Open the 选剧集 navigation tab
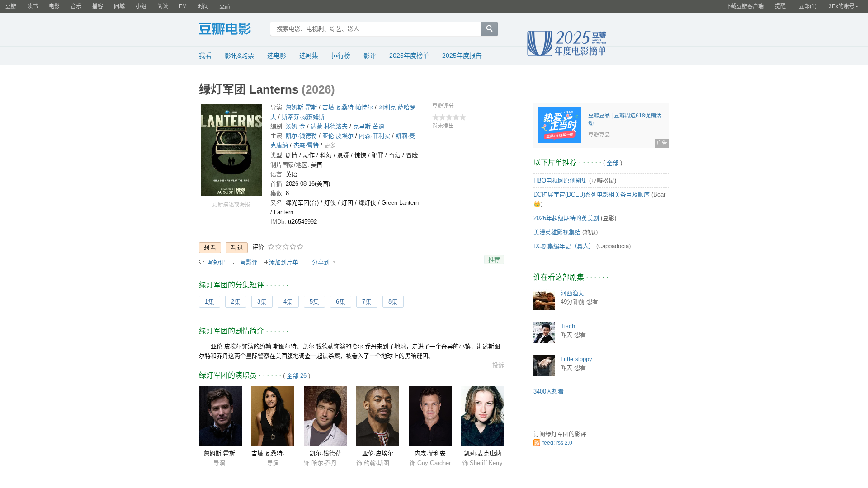This screenshot has height=488, width=868. pos(309,56)
